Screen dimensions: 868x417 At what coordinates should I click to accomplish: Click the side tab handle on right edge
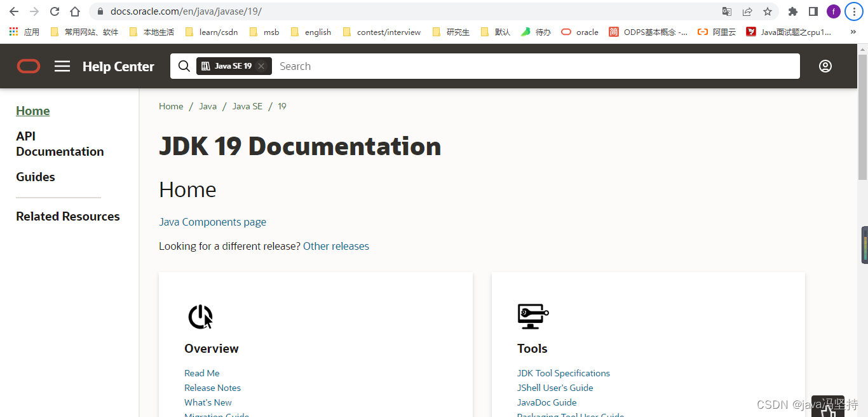pos(864,245)
